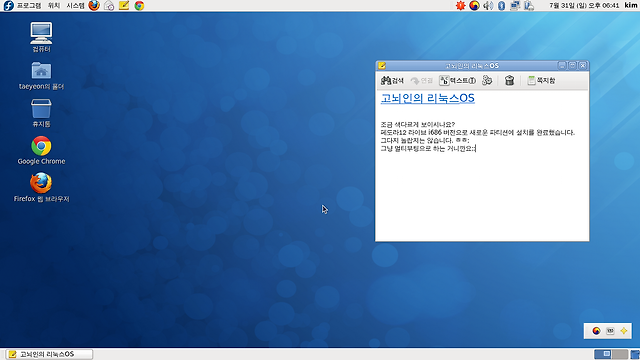Select the Google Chrome desktop icon
This screenshot has height=360, width=640.
(41, 150)
